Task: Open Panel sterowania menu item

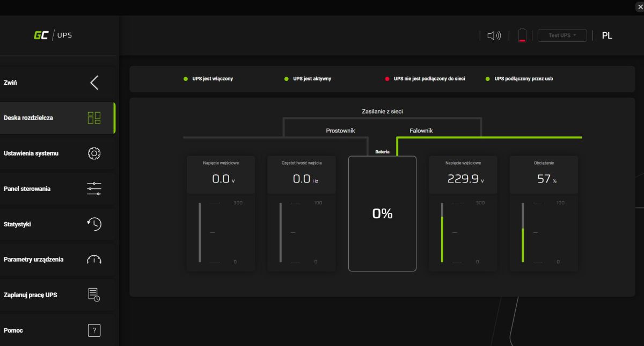Action: (57, 189)
